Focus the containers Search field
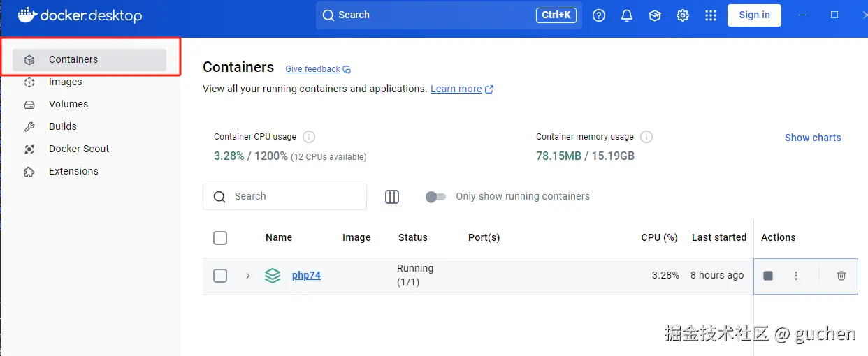This screenshot has height=356, width=868. pyautogui.click(x=284, y=197)
